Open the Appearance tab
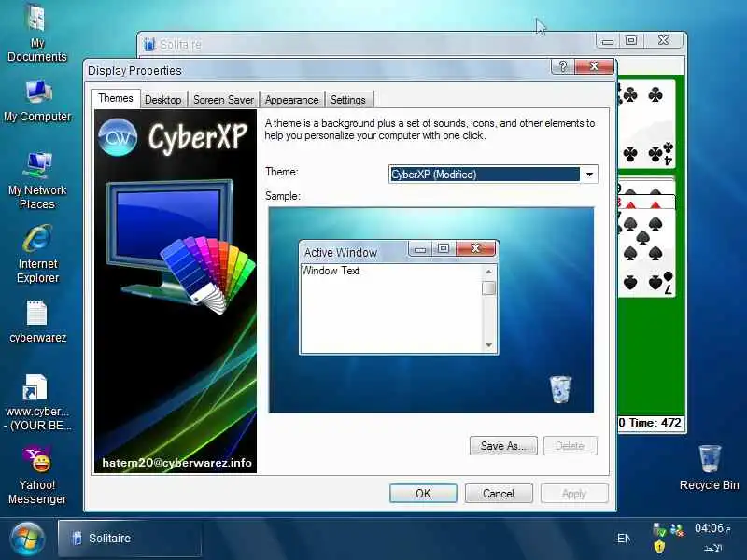This screenshot has height=560, width=747. pos(291,100)
